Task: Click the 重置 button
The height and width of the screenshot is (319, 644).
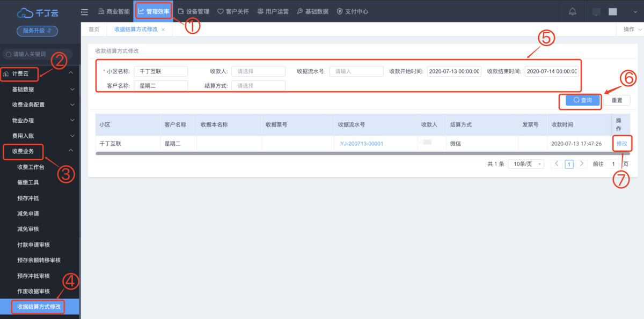Action: (617, 100)
